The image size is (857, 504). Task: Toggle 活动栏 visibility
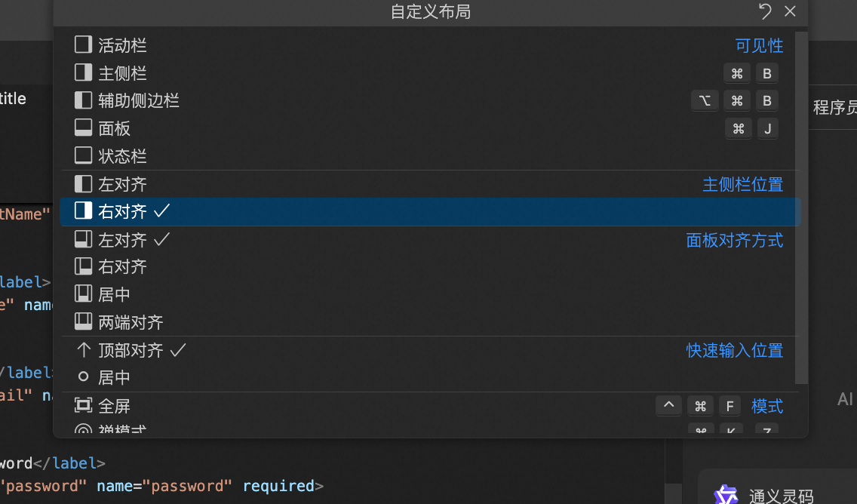point(122,45)
